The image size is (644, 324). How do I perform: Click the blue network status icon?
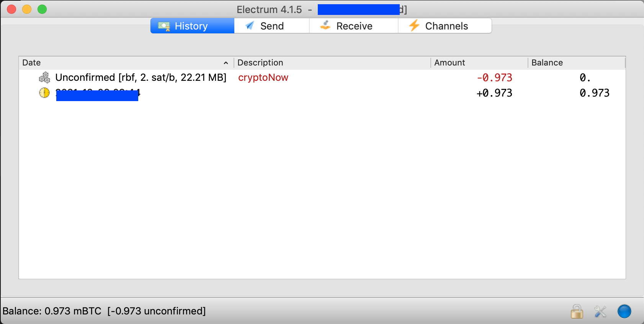(624, 311)
